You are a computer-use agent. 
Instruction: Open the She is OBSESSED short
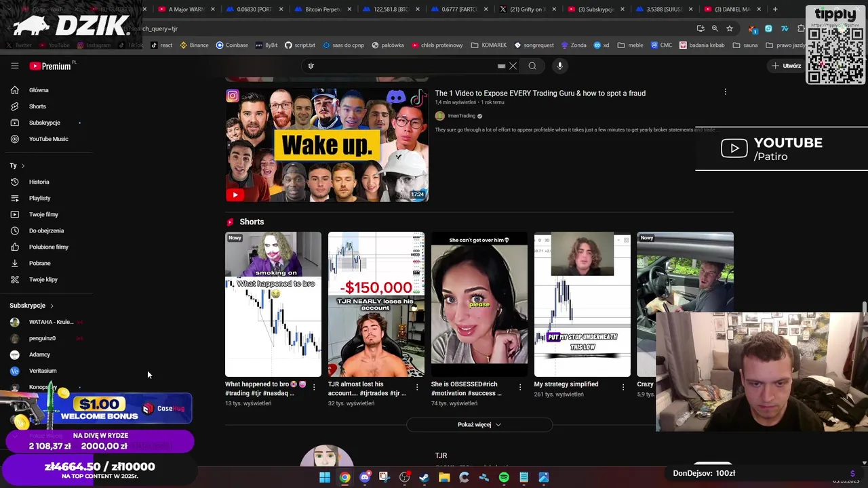[x=479, y=304]
